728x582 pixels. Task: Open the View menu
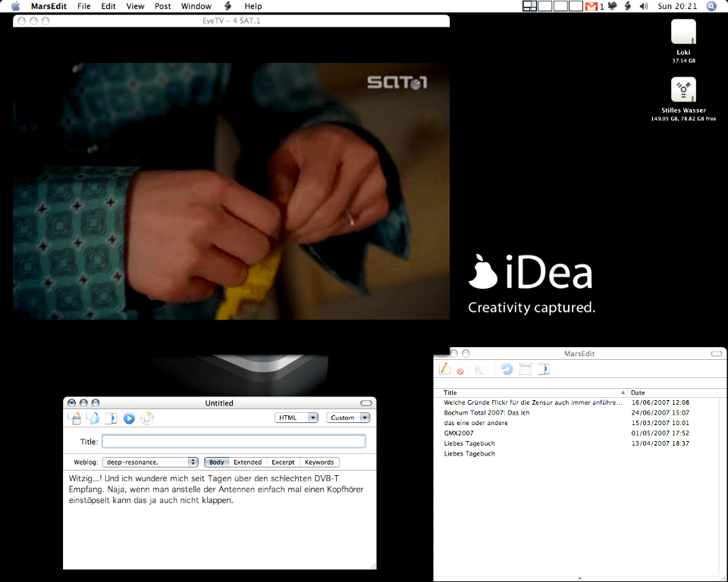pyautogui.click(x=135, y=6)
